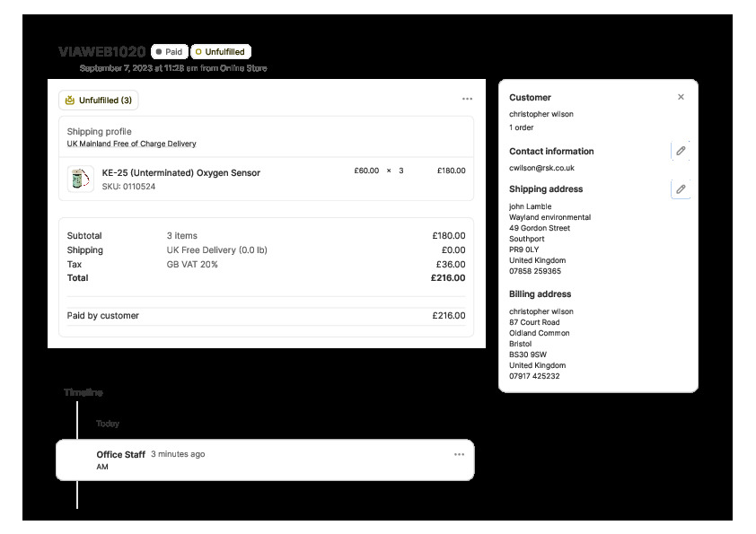Image resolution: width=756 pixels, height=534 pixels.
Task: Click the UK Mainland Free of Charge Delivery profile
Action: (x=131, y=144)
